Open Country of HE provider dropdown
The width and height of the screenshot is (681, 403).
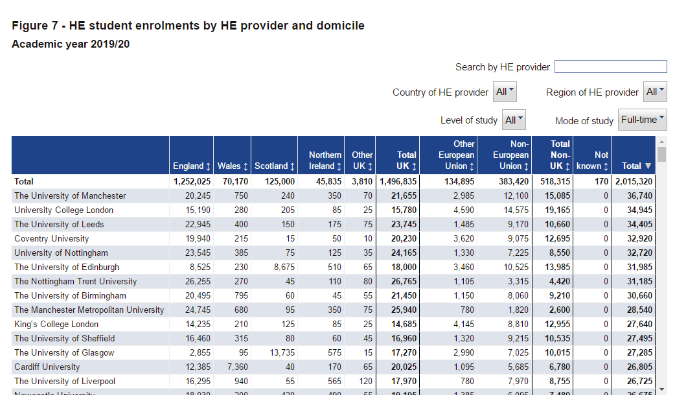505,92
